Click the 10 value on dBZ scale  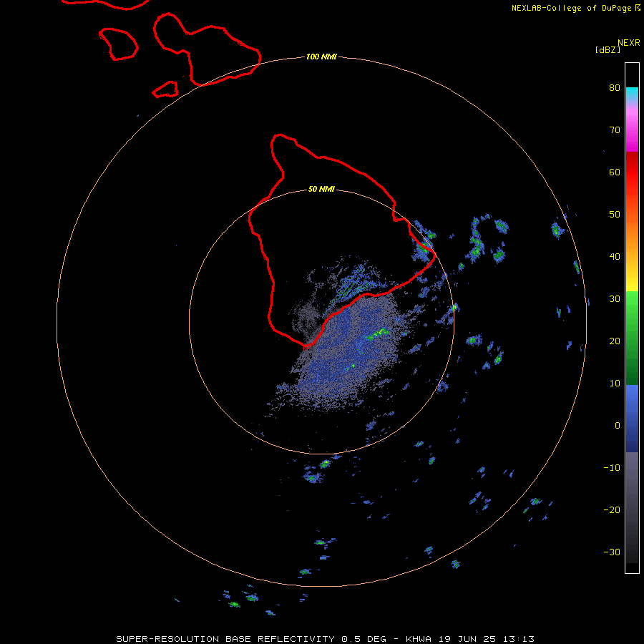pos(615,384)
